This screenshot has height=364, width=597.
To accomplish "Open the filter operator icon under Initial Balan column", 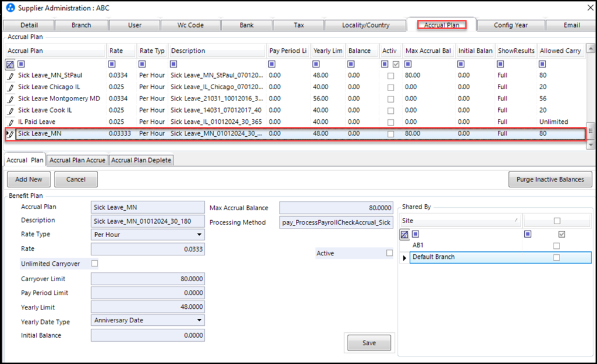I will (461, 64).
